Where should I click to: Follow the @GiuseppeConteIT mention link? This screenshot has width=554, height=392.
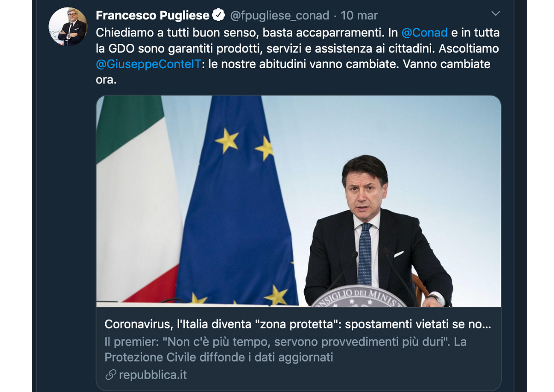pyautogui.click(x=149, y=64)
